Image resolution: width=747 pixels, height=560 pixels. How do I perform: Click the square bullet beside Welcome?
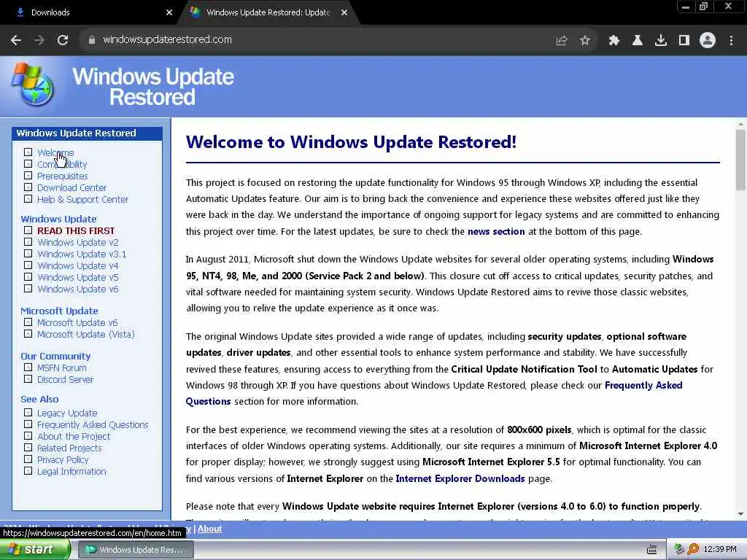[x=28, y=152]
